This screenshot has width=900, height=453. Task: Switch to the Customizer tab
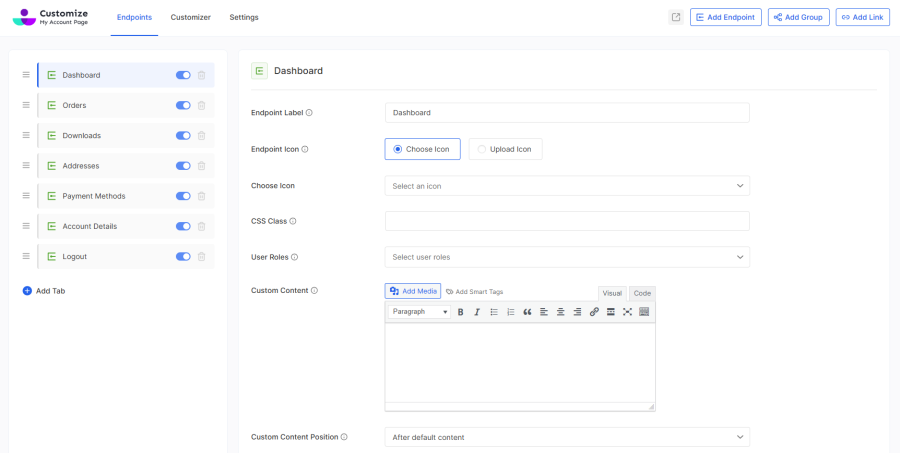[190, 17]
